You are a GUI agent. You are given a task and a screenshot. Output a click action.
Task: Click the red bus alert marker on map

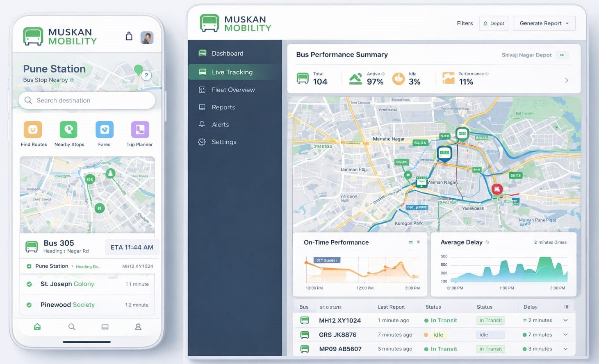click(497, 189)
